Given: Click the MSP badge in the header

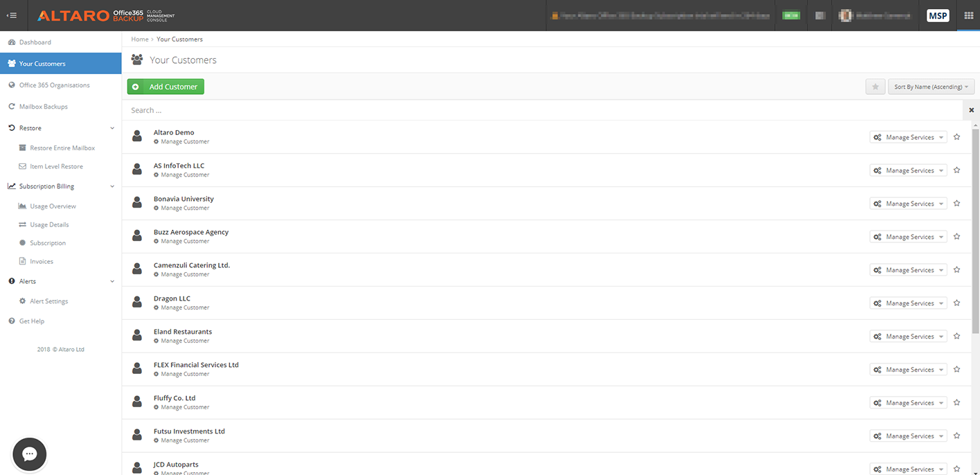Looking at the screenshot, I should coord(938,15).
